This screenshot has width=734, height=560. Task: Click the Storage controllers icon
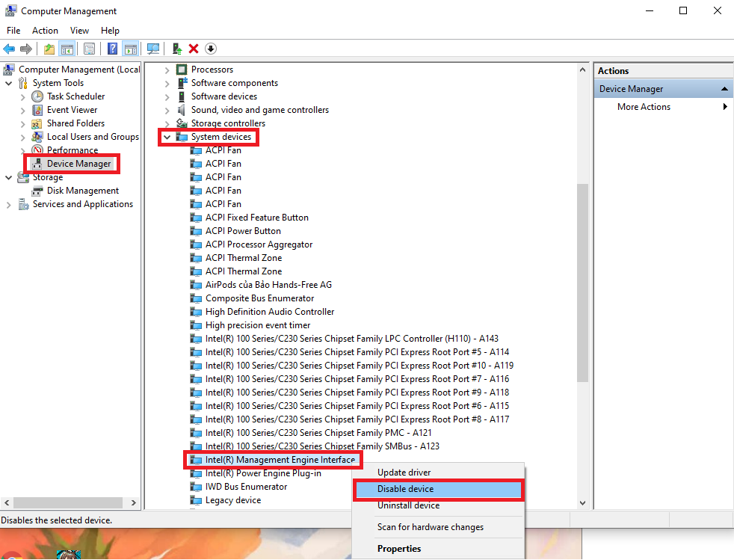(x=182, y=123)
